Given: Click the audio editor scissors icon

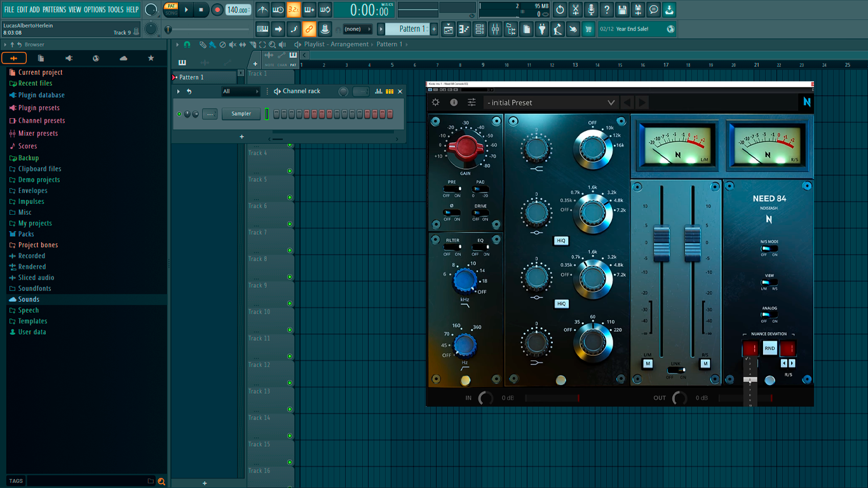Looking at the screenshot, I should point(575,10).
